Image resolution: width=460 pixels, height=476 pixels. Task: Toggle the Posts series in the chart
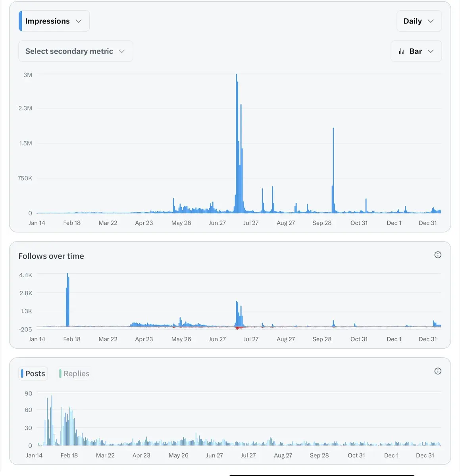coord(33,373)
